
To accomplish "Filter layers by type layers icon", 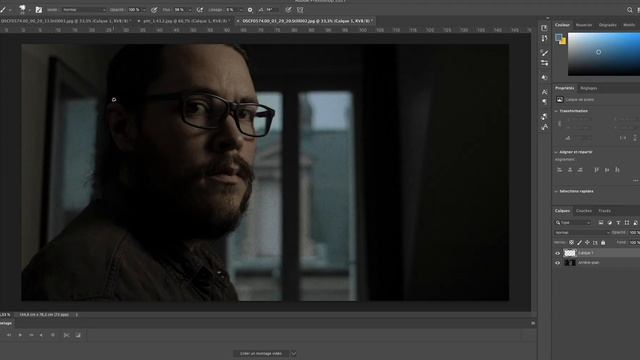I will click(618, 222).
